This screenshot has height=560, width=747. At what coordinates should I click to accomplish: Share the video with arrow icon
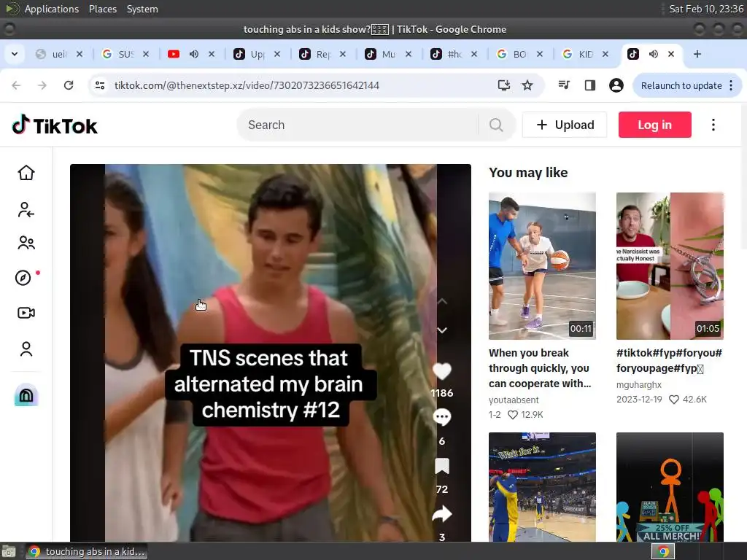coord(441,514)
